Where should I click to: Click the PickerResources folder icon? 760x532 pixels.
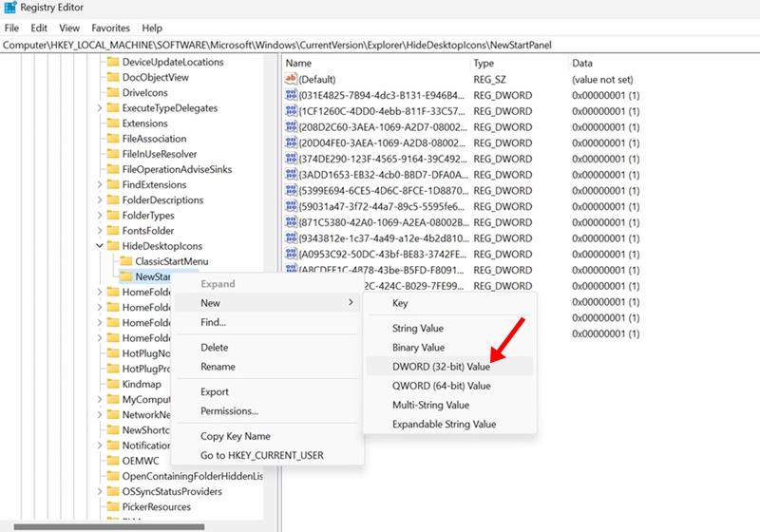pyautogui.click(x=113, y=506)
